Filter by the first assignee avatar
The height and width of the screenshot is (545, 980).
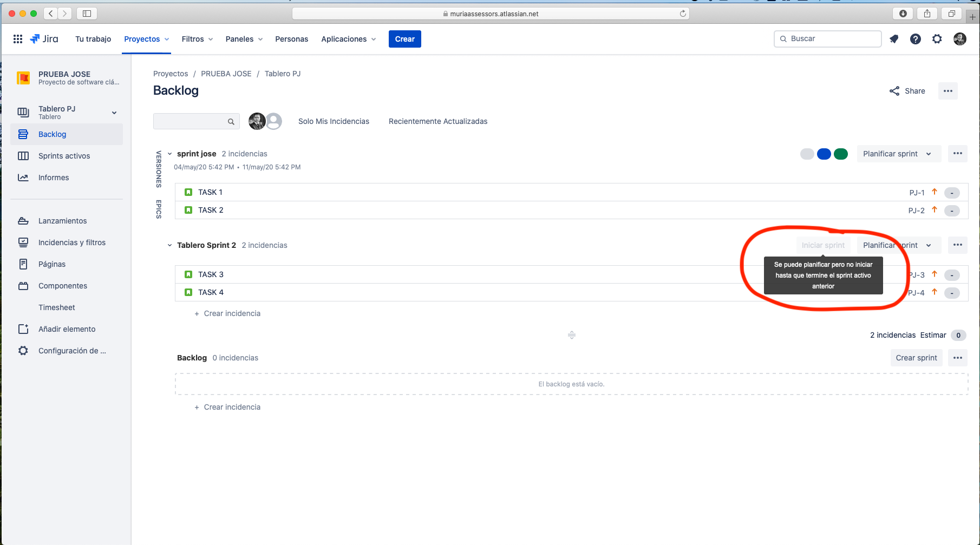pos(257,121)
